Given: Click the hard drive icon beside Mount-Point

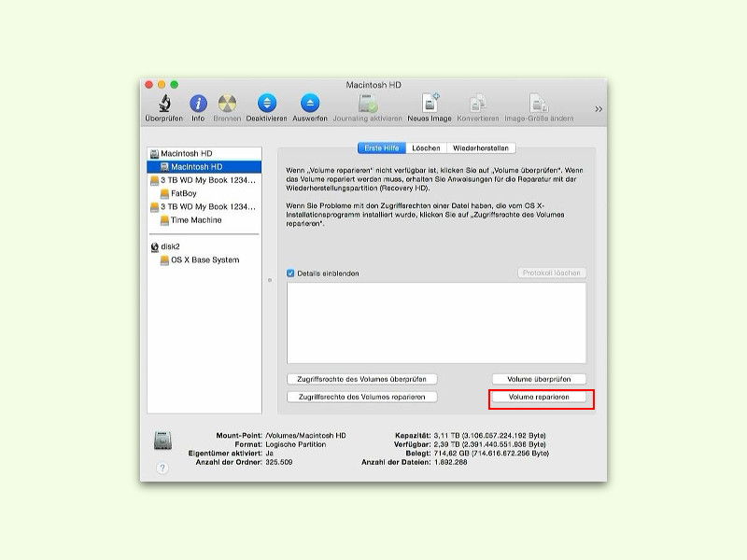Looking at the screenshot, I should pos(162,441).
